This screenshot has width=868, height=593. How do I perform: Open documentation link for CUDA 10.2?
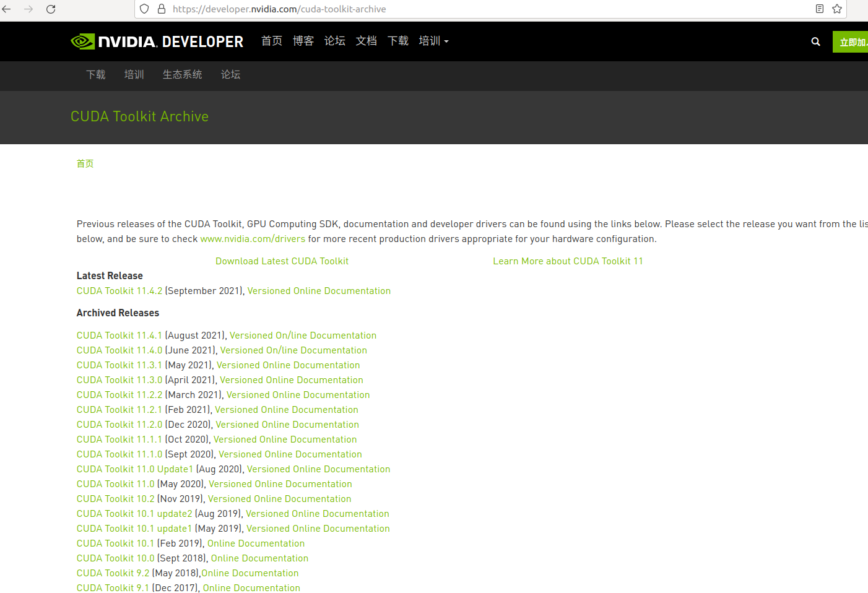pyautogui.click(x=280, y=499)
